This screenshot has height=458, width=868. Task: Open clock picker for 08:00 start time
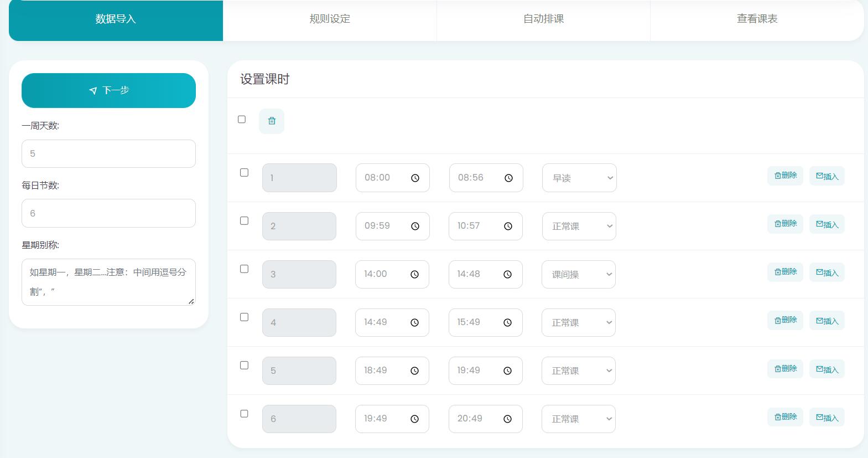(x=415, y=178)
